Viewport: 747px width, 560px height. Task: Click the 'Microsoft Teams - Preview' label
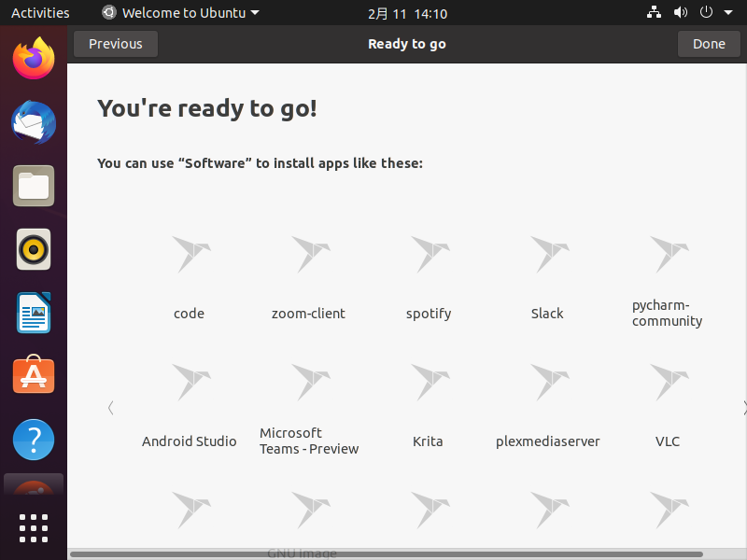[309, 441]
